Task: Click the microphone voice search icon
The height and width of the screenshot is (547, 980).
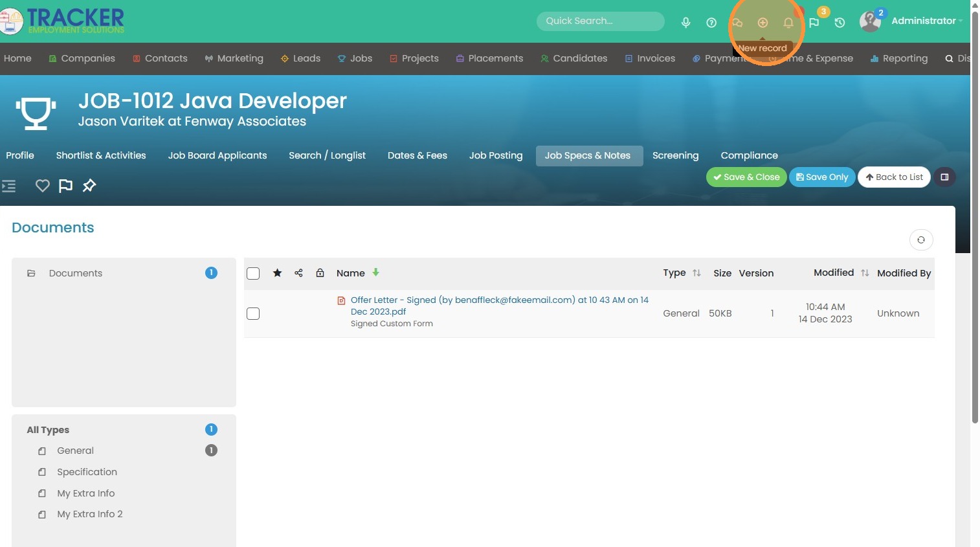Action: (x=685, y=23)
